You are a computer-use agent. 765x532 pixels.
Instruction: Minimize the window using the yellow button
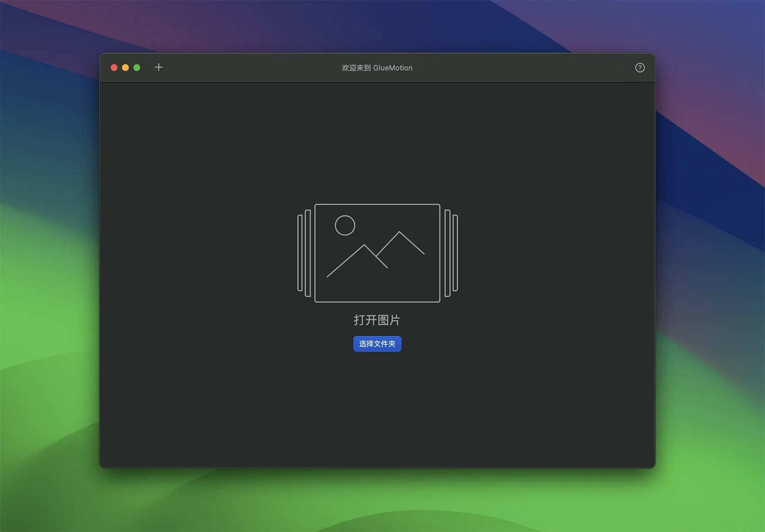(126, 68)
